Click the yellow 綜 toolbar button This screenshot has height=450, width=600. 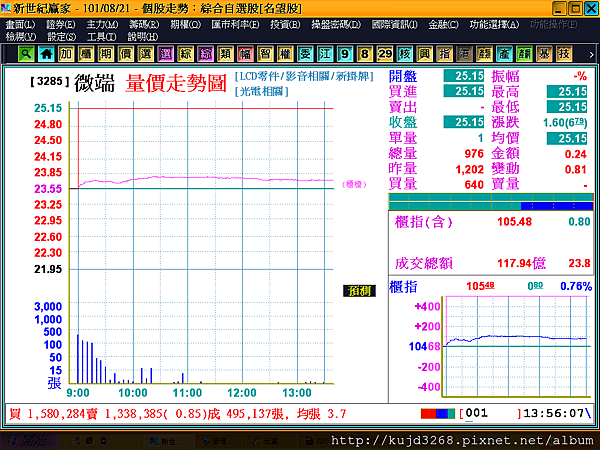pos(186,54)
